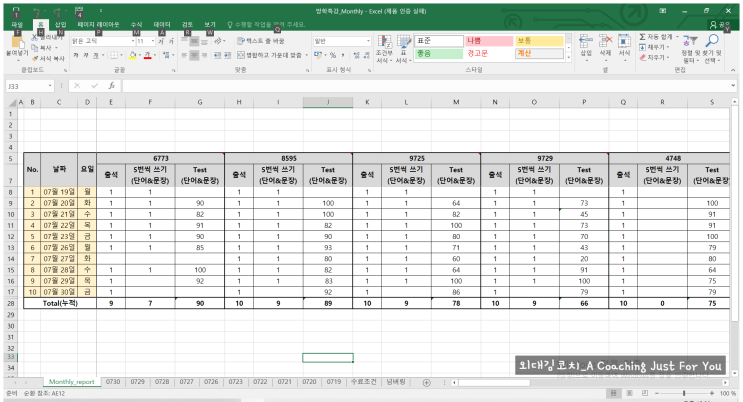Click the increase indent icon
This screenshot has width=743, height=402.
coord(227,55)
